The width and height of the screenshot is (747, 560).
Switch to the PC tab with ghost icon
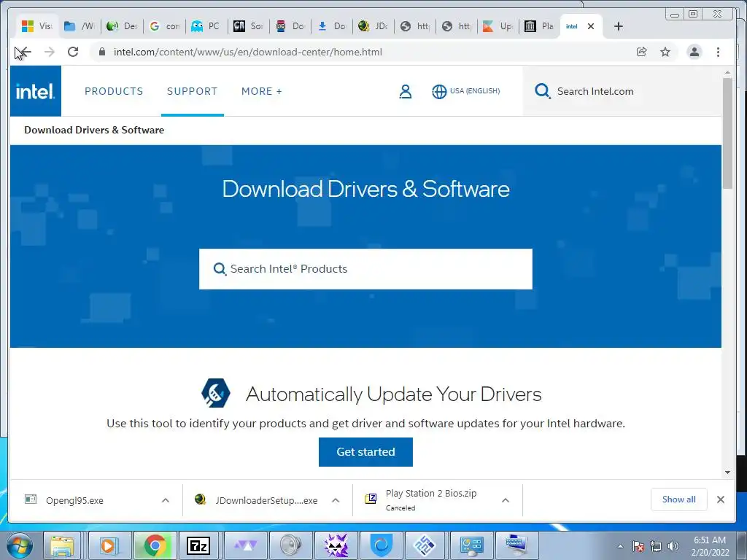pyautogui.click(x=206, y=26)
